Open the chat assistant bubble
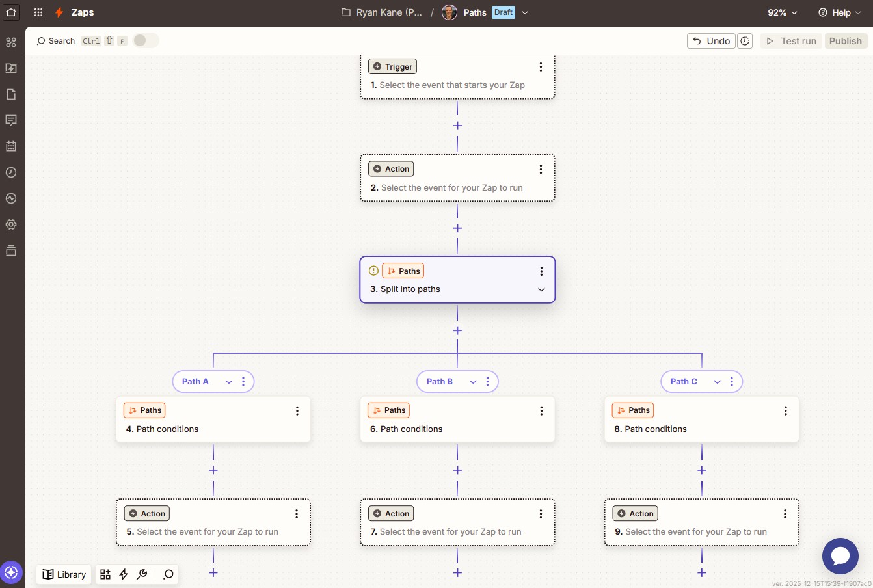 [840, 556]
